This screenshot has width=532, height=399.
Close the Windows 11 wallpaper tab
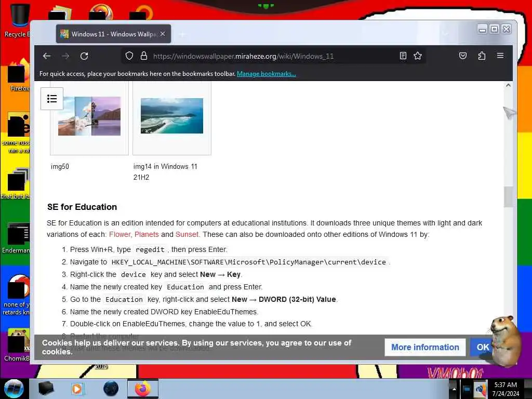(163, 34)
